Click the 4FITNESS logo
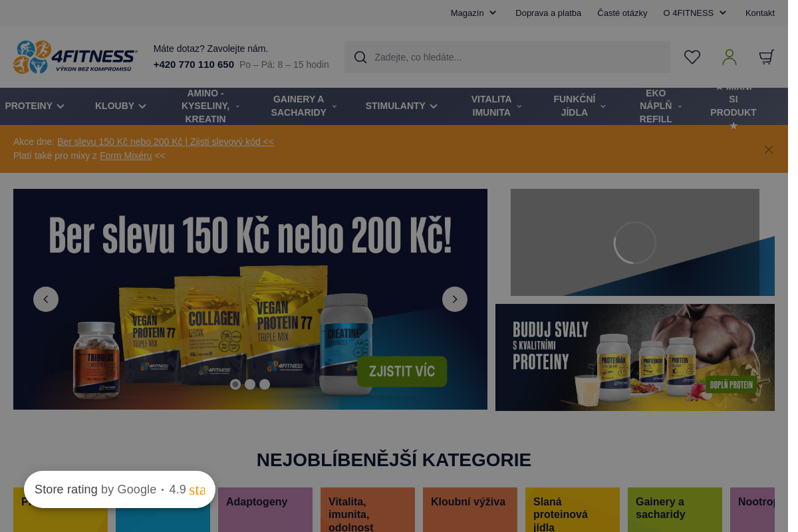This screenshot has height=532, width=798. [x=75, y=57]
